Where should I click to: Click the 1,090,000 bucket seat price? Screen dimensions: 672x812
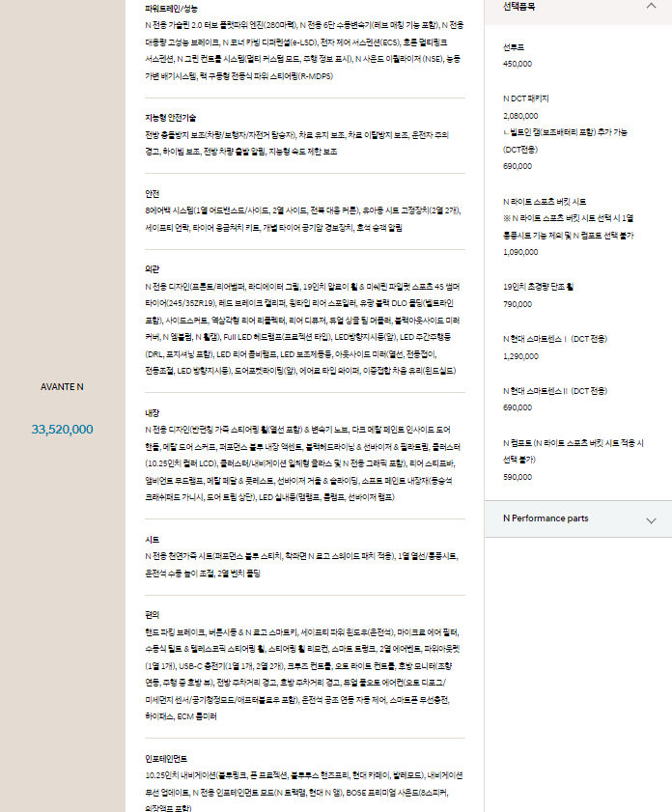point(520,252)
